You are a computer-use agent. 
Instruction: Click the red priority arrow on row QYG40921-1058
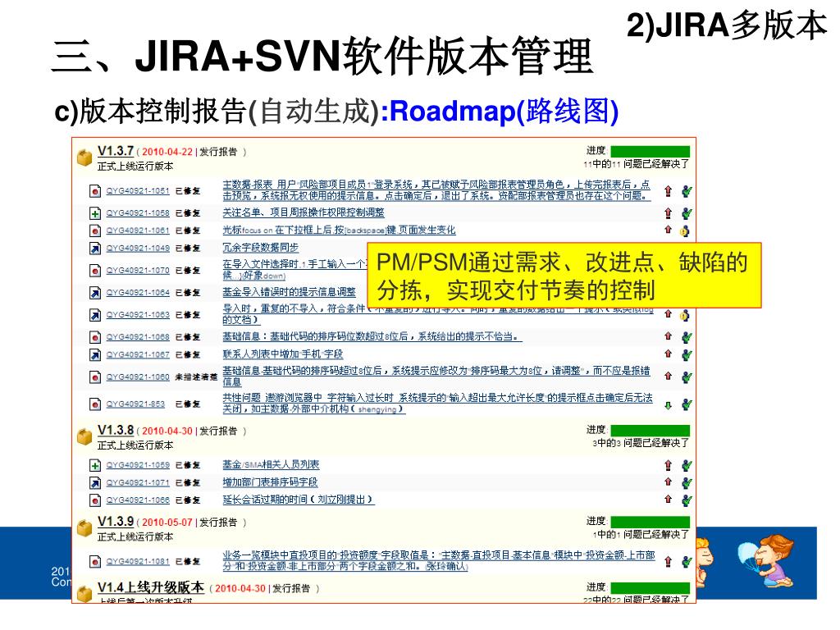668,213
